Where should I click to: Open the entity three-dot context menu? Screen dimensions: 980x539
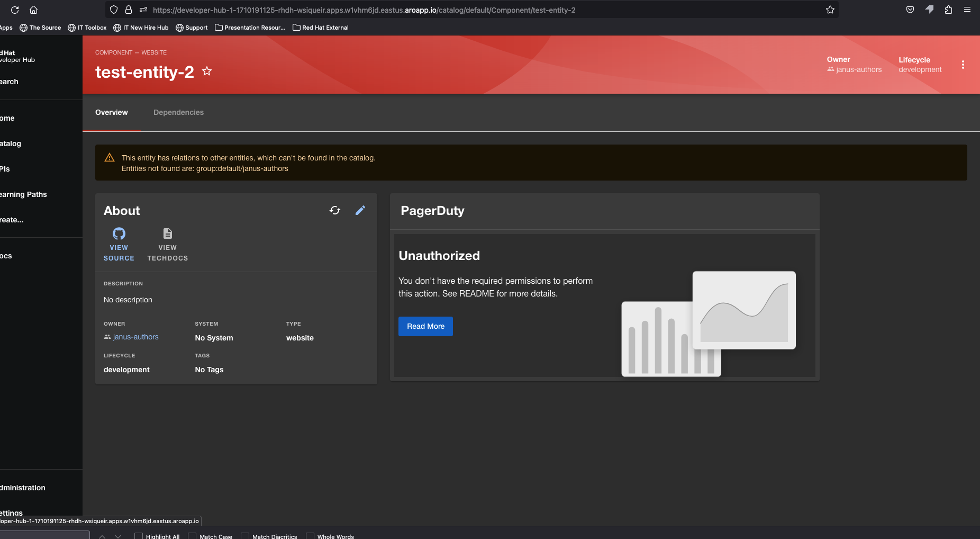(963, 65)
